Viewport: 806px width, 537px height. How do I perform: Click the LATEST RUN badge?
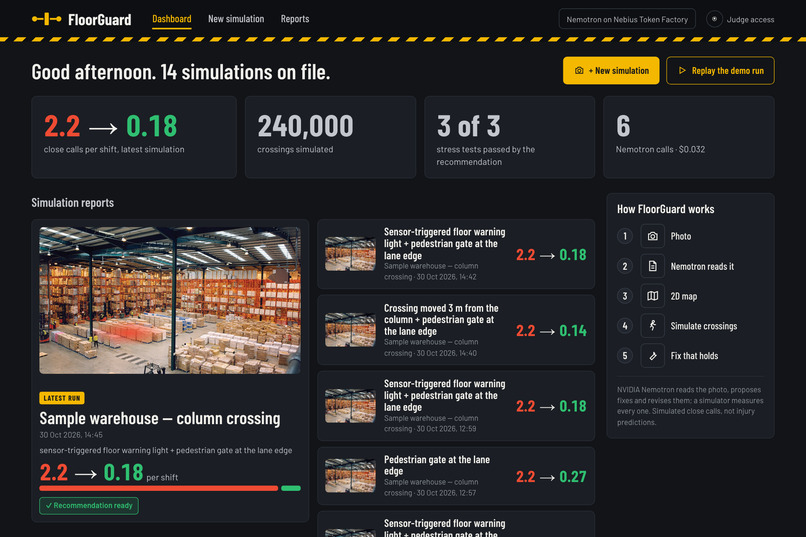pos(62,398)
